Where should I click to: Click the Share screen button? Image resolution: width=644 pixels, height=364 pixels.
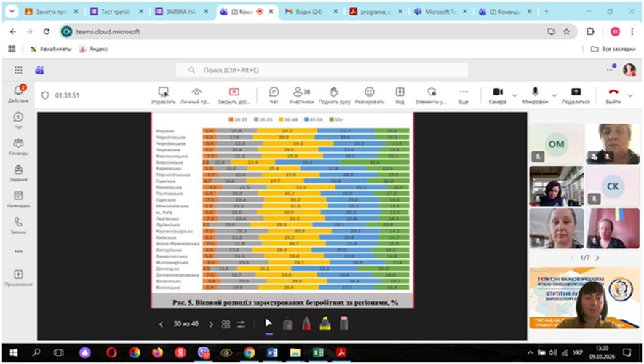(x=576, y=95)
